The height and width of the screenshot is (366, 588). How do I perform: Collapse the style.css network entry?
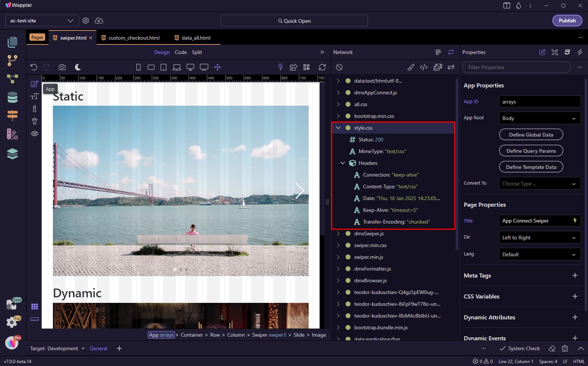coord(338,128)
